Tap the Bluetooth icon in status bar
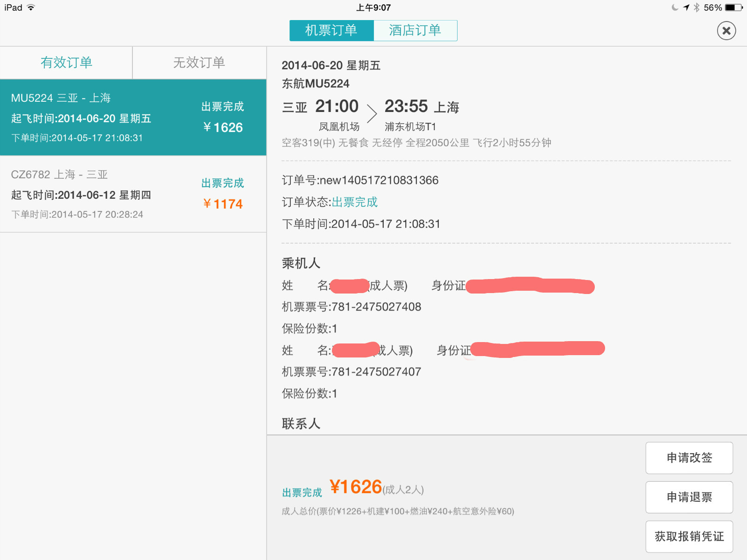 pos(696,7)
